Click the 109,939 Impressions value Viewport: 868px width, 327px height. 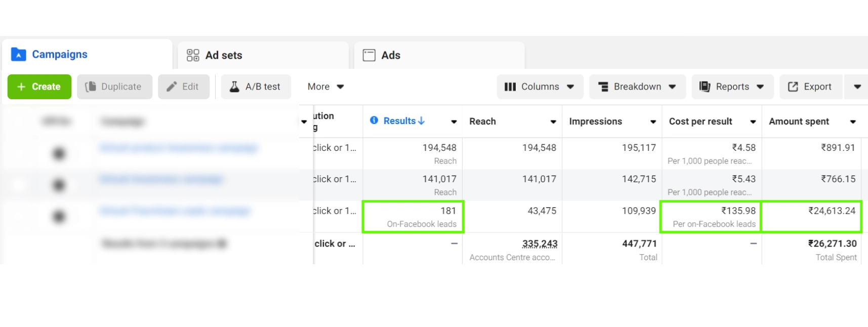[x=639, y=211]
